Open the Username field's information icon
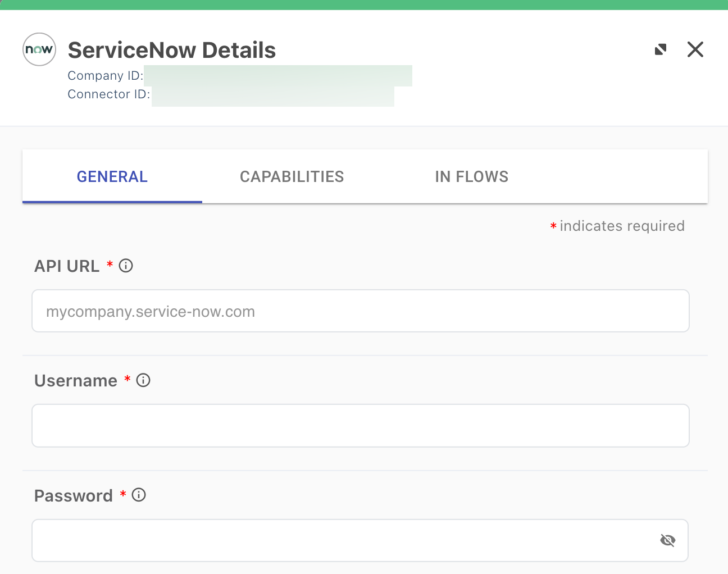The height and width of the screenshot is (574, 728). tap(143, 380)
